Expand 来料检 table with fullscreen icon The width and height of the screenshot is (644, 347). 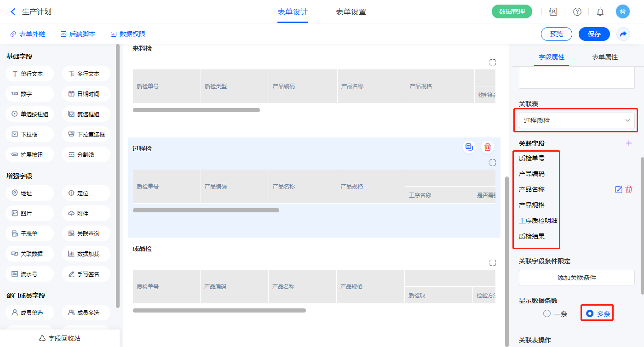(493, 63)
